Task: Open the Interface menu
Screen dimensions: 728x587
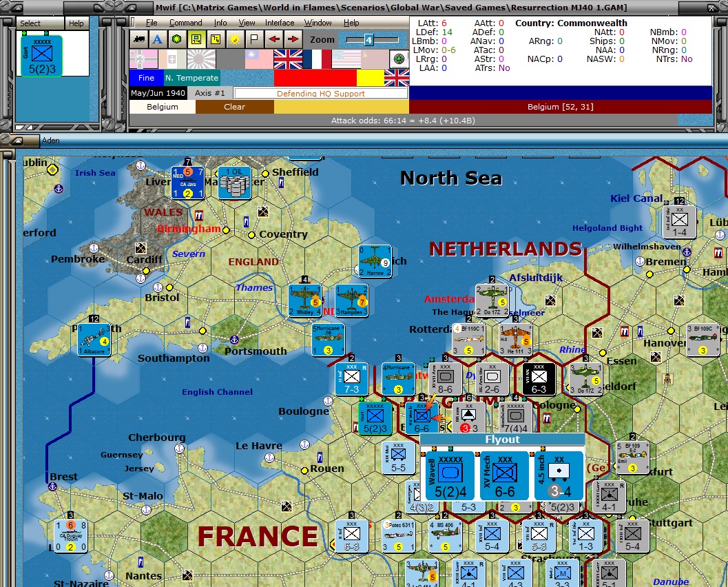Action: (280, 23)
